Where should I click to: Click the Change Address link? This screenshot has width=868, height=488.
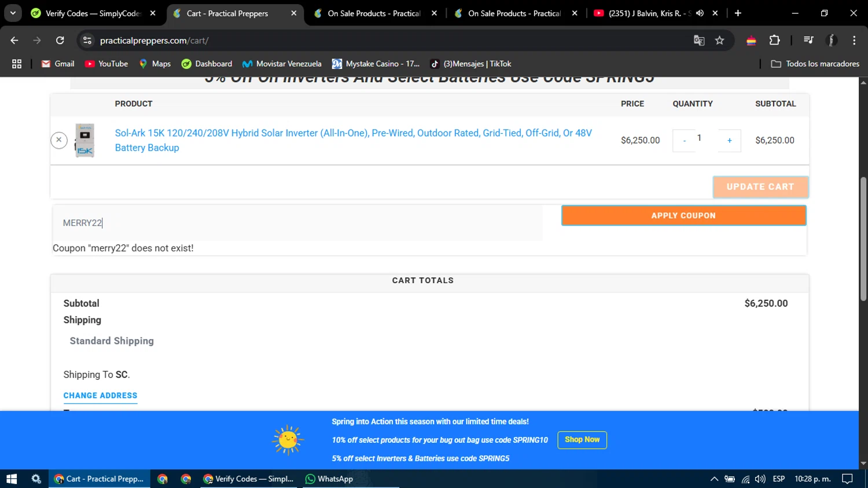(100, 396)
